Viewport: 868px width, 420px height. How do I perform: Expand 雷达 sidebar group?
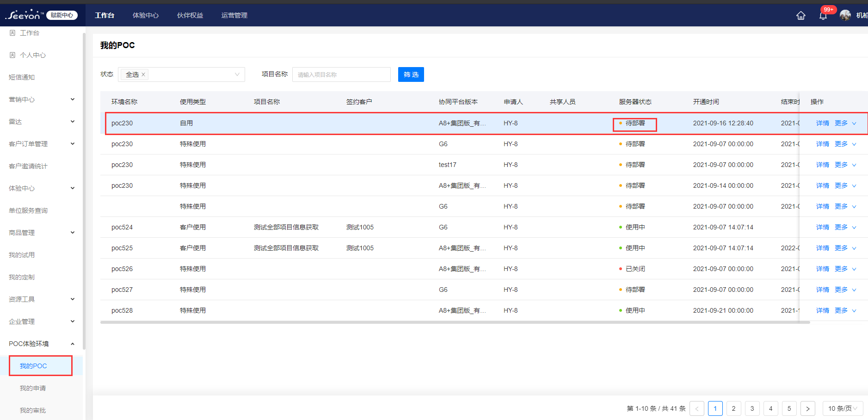tap(73, 122)
